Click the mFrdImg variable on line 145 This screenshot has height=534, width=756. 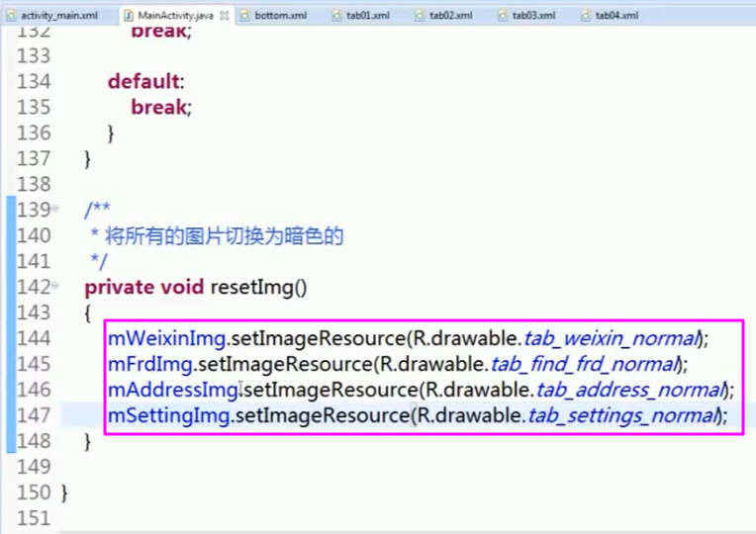(x=150, y=364)
